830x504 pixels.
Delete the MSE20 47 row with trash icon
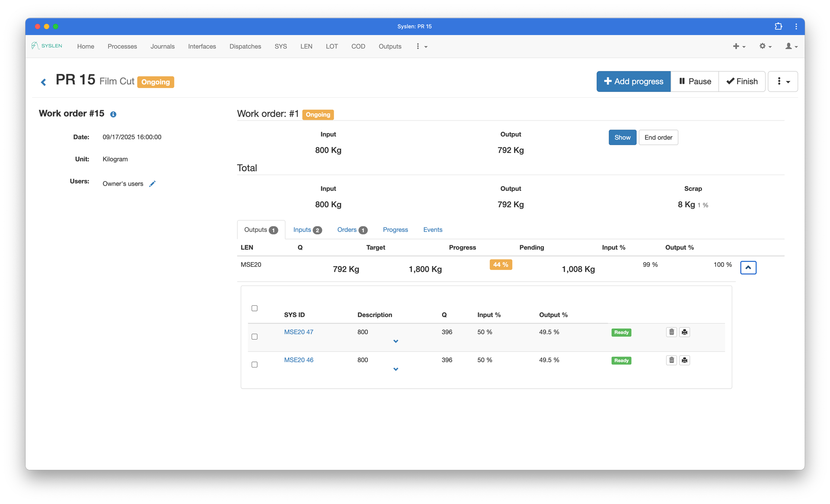click(671, 332)
